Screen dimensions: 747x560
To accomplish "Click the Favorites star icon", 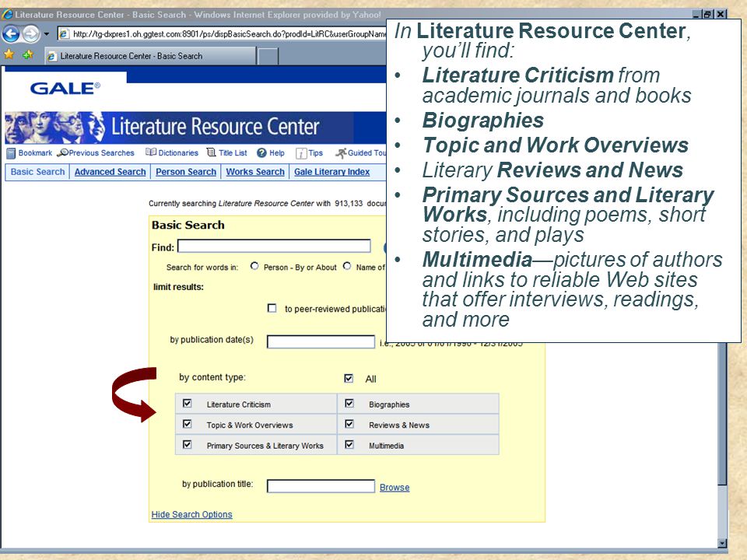I will click(9, 54).
